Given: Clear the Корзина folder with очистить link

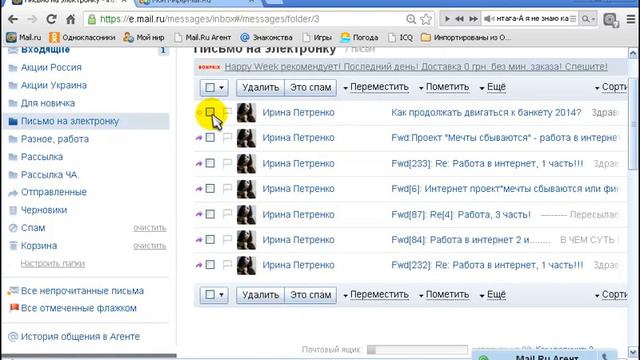Looking at the screenshot, I should coord(150,246).
